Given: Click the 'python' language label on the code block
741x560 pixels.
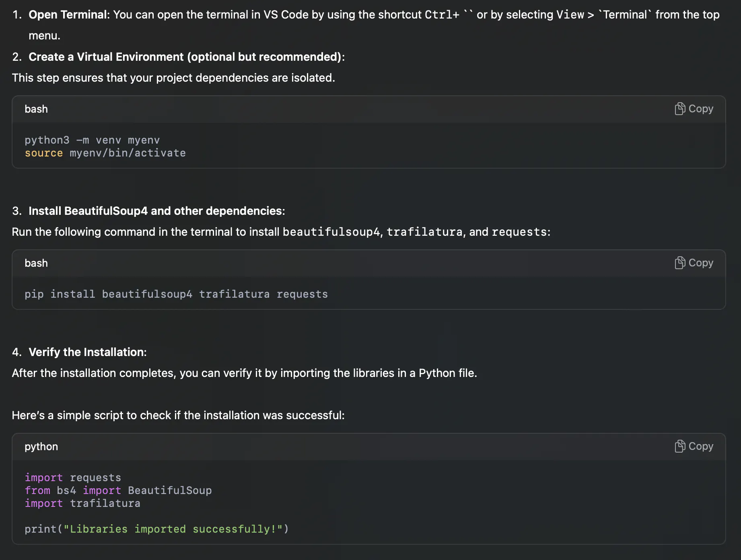Looking at the screenshot, I should pyautogui.click(x=41, y=447).
